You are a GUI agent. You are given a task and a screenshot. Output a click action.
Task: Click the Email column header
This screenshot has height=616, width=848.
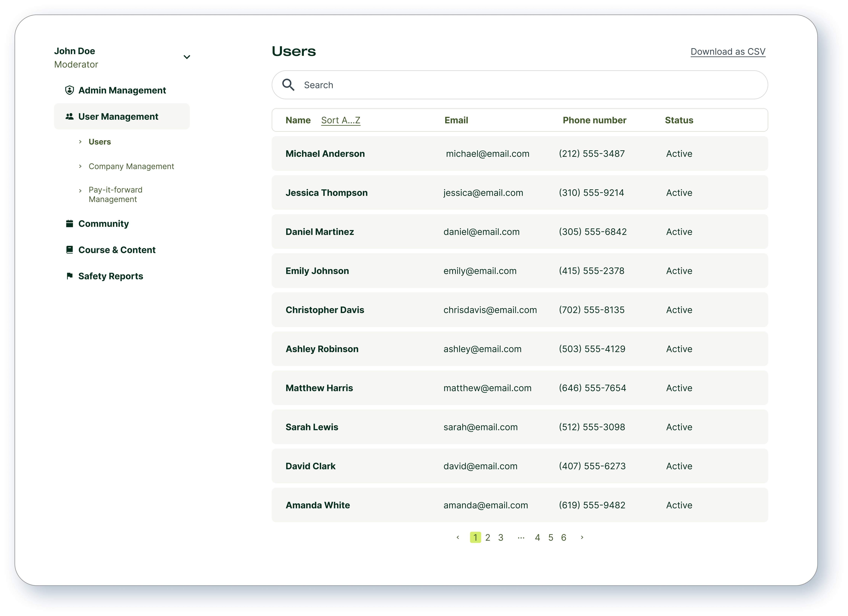point(456,120)
